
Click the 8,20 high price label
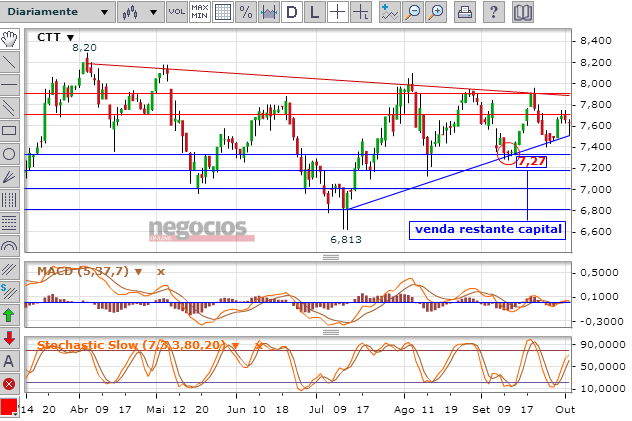pos(84,48)
